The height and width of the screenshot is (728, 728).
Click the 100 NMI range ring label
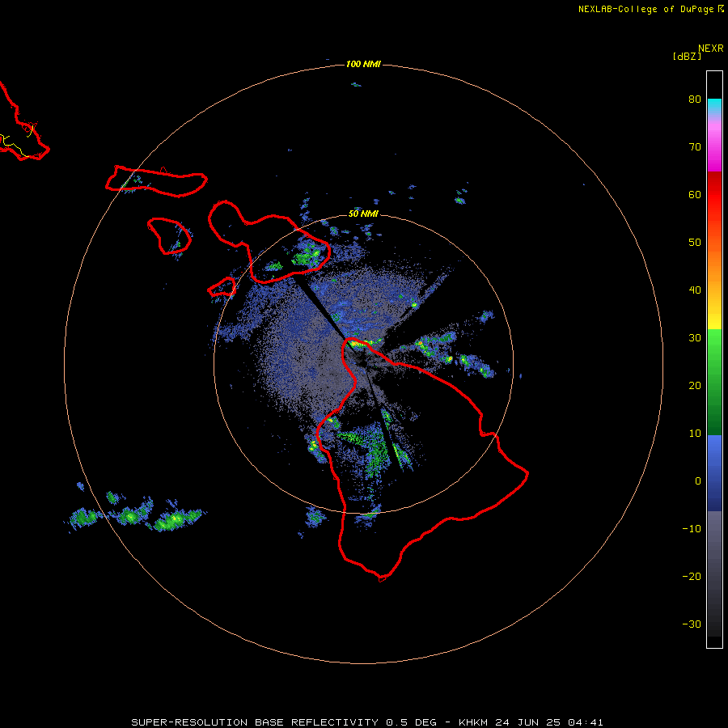tap(363, 64)
